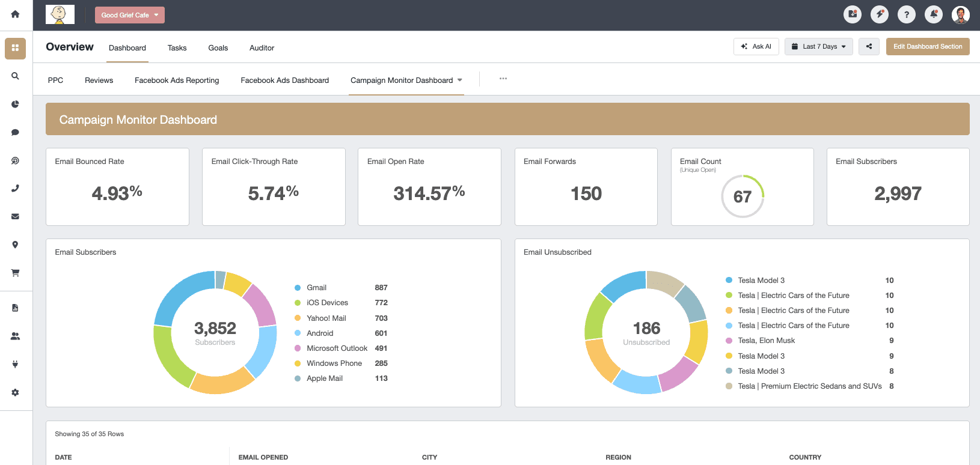Click the three dots more tabs menu
The width and height of the screenshot is (980, 465).
click(x=503, y=79)
